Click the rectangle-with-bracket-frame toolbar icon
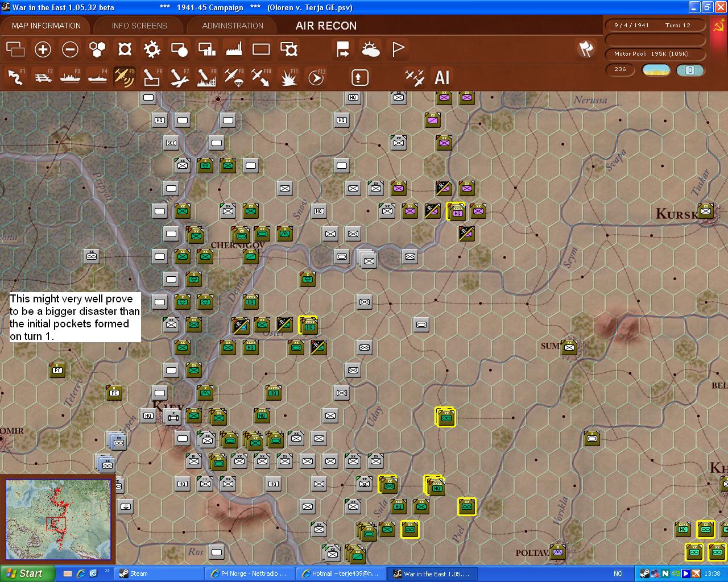 (x=289, y=49)
